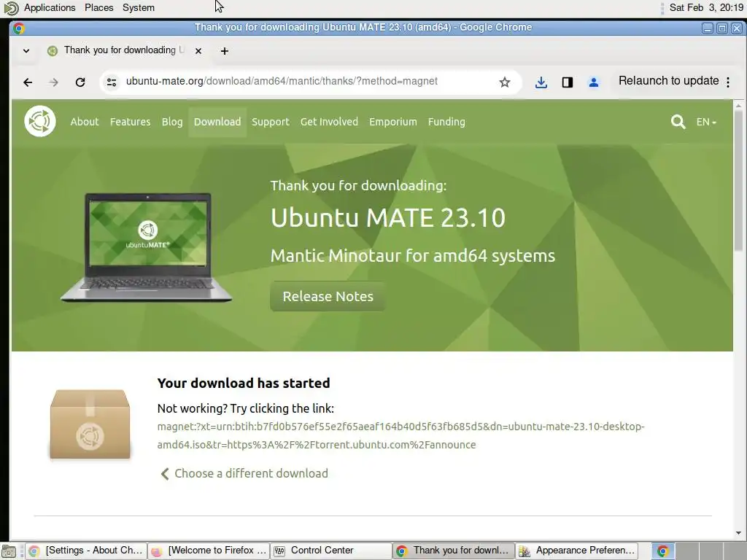747x560 pixels.
Task: Open the tab search dropdown arrow
Action: click(x=26, y=51)
